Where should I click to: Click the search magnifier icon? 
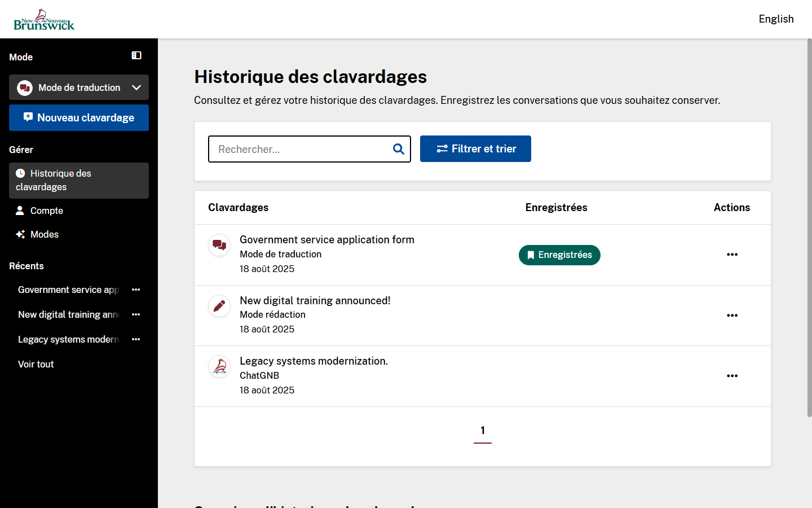click(398, 149)
